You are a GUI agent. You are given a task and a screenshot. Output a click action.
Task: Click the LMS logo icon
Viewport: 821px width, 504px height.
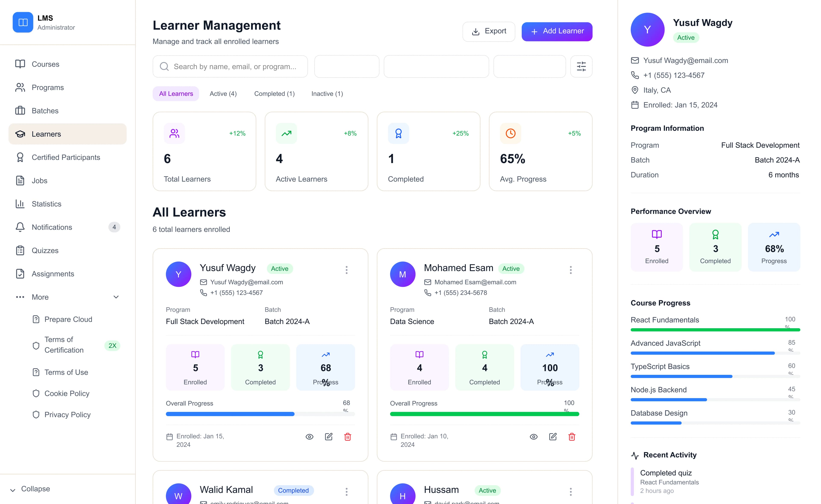pyautogui.click(x=23, y=22)
